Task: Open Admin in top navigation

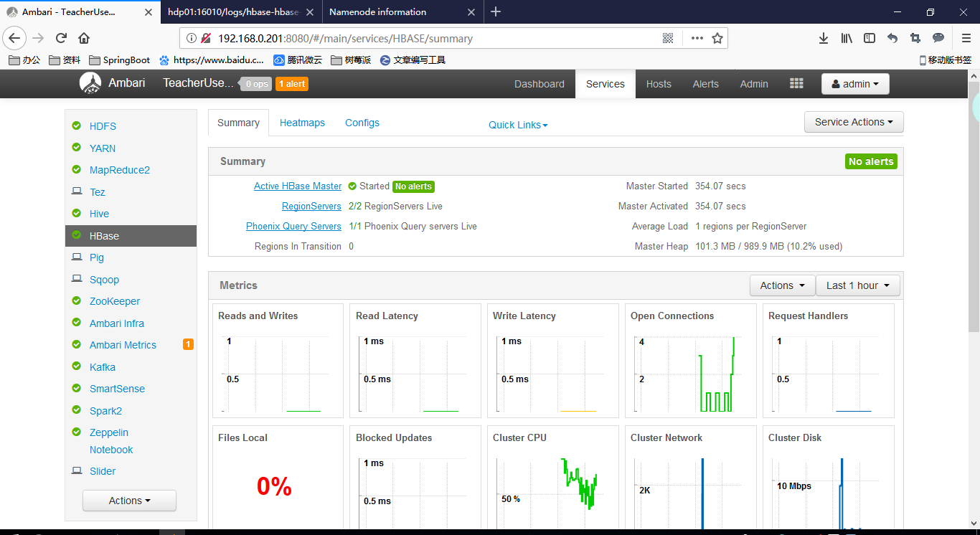Action: [x=754, y=84]
